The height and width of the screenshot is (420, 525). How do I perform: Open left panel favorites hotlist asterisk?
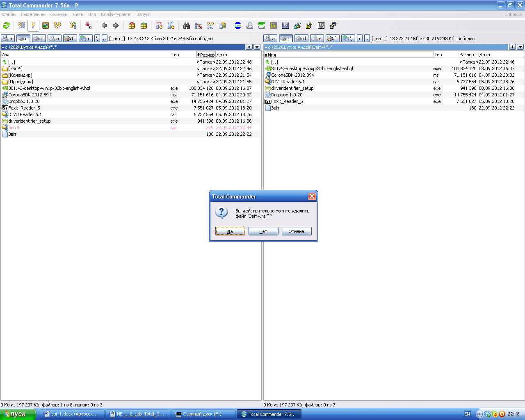[249, 47]
